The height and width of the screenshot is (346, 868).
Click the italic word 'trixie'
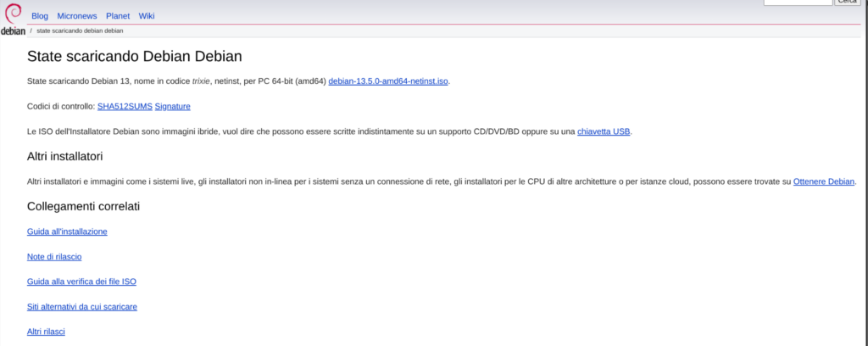tap(201, 81)
